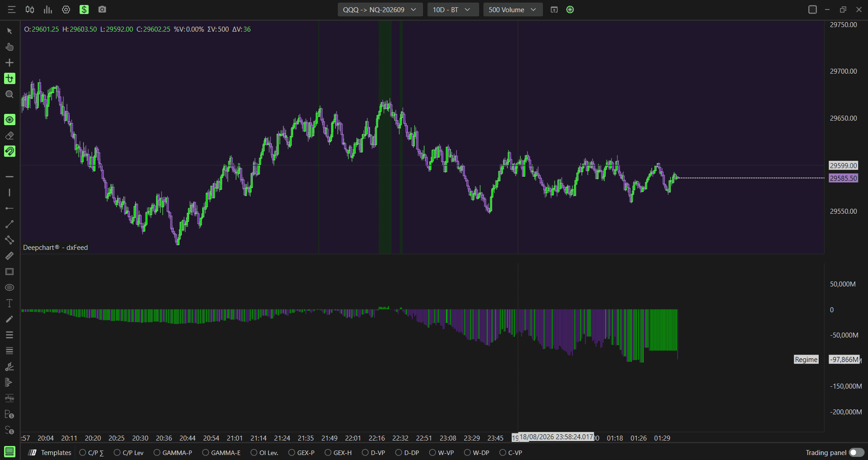Select the four-line levels tool
The height and width of the screenshot is (460, 868).
pos(9,351)
